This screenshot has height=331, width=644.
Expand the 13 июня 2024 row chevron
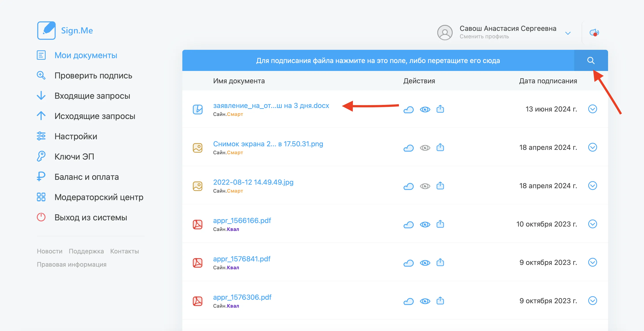tap(592, 109)
